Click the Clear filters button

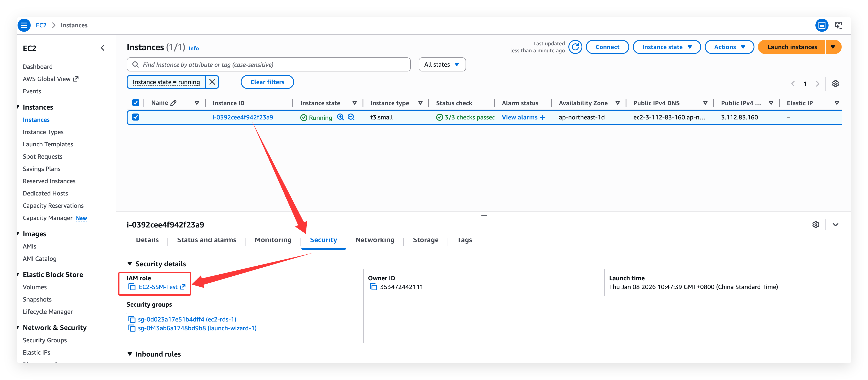pos(267,82)
